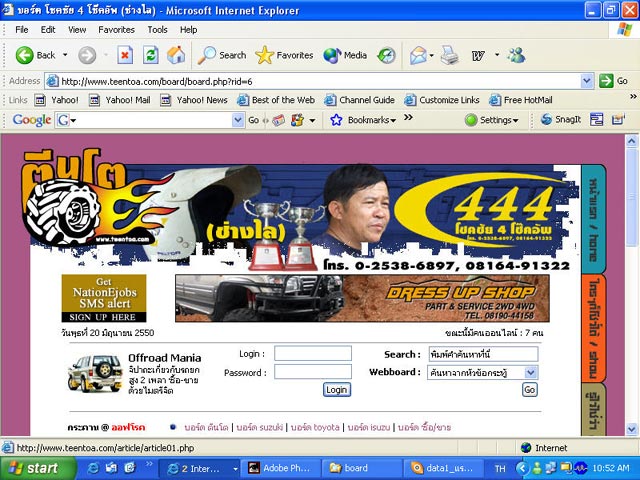Open the board folder taskbar button

[361, 468]
